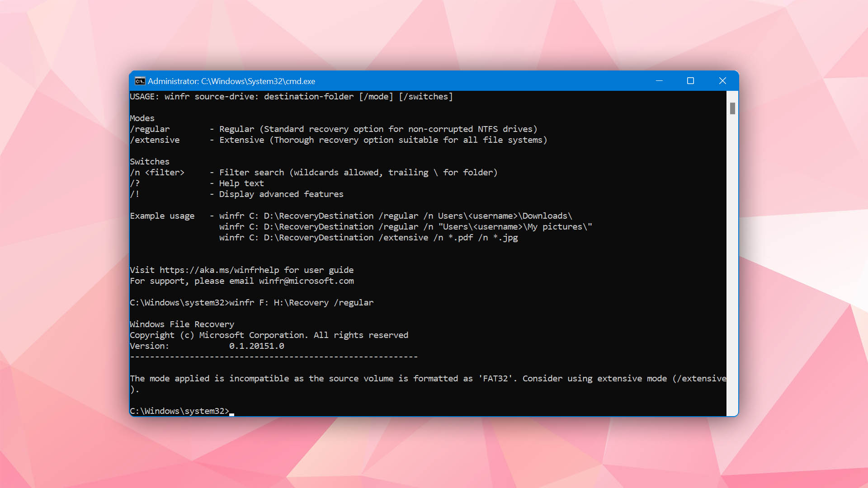Click the 'Modes' heading text
The height and width of the screenshot is (488, 868).
tap(142, 118)
